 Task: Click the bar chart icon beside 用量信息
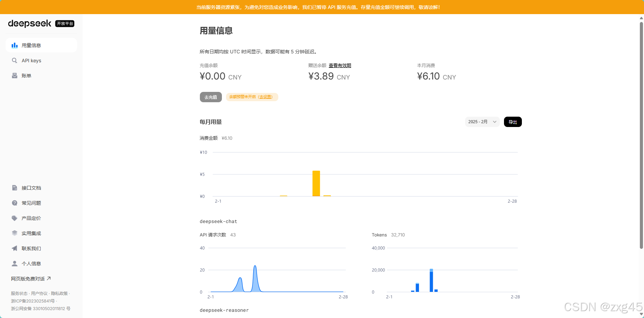(14, 45)
